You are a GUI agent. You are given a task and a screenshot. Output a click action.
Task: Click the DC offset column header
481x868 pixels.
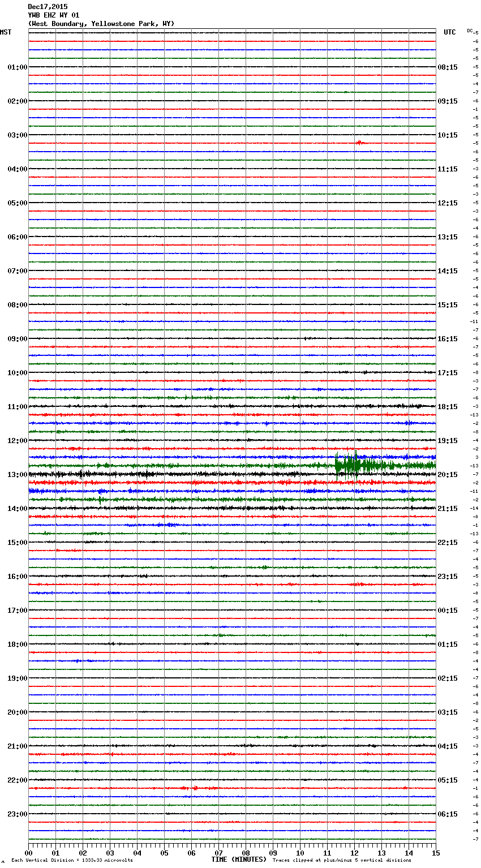(470, 31)
